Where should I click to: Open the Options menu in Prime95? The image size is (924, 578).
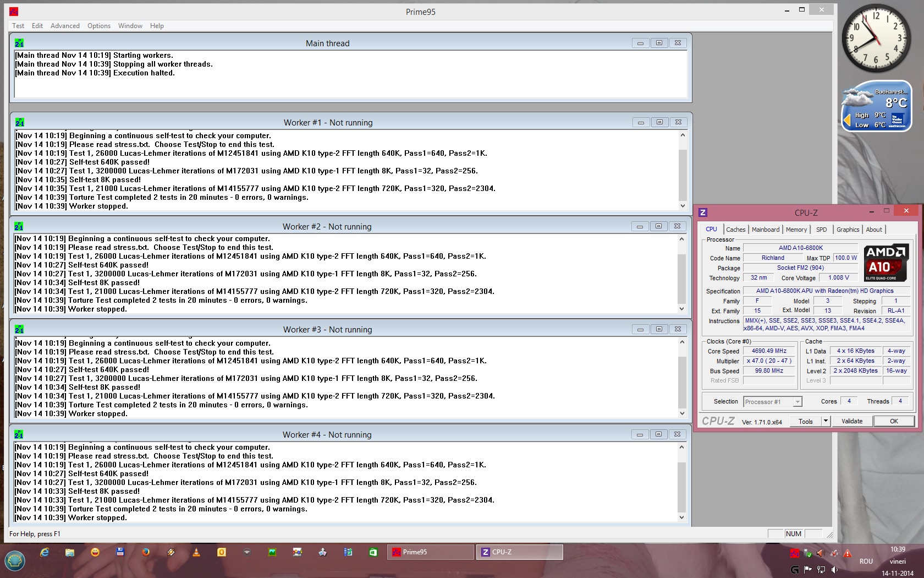click(x=99, y=26)
